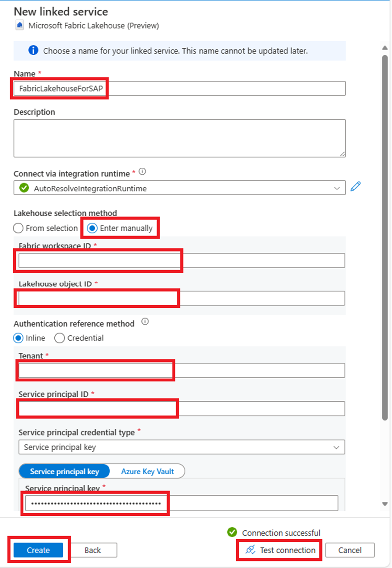Click the green Connection successful checkmark

pyautogui.click(x=232, y=532)
